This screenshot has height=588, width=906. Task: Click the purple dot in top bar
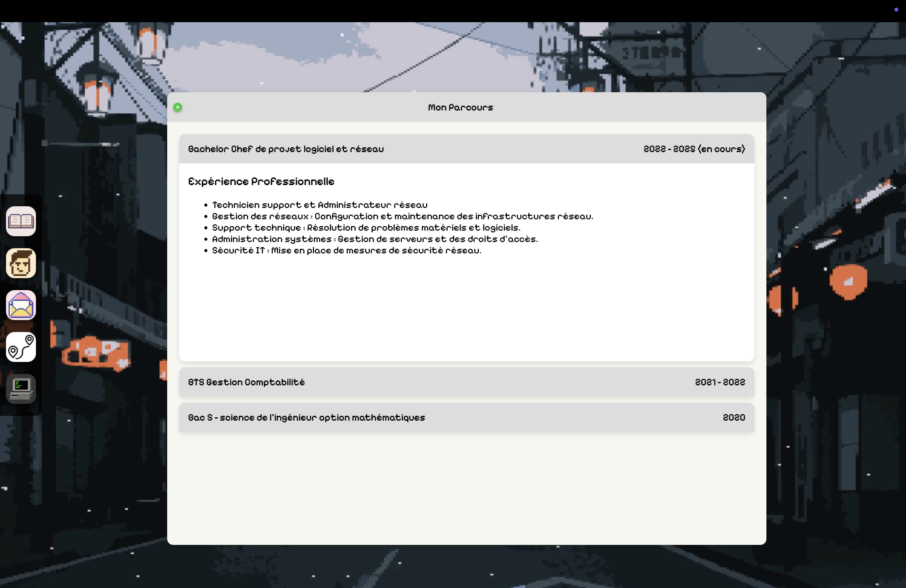pyautogui.click(x=896, y=10)
